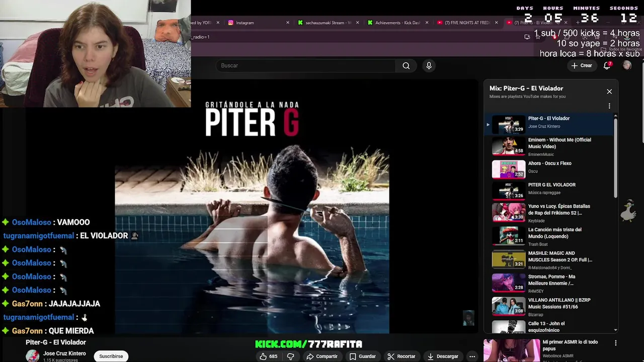The width and height of the screenshot is (644, 362).
Task: Click the Jose Cruz Kintero channel name
Action: [x=64, y=353]
